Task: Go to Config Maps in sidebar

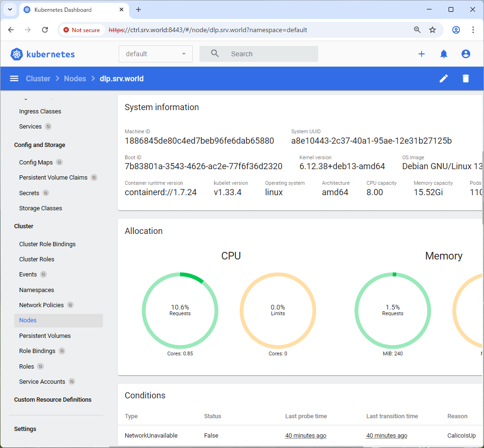Action: [36, 162]
